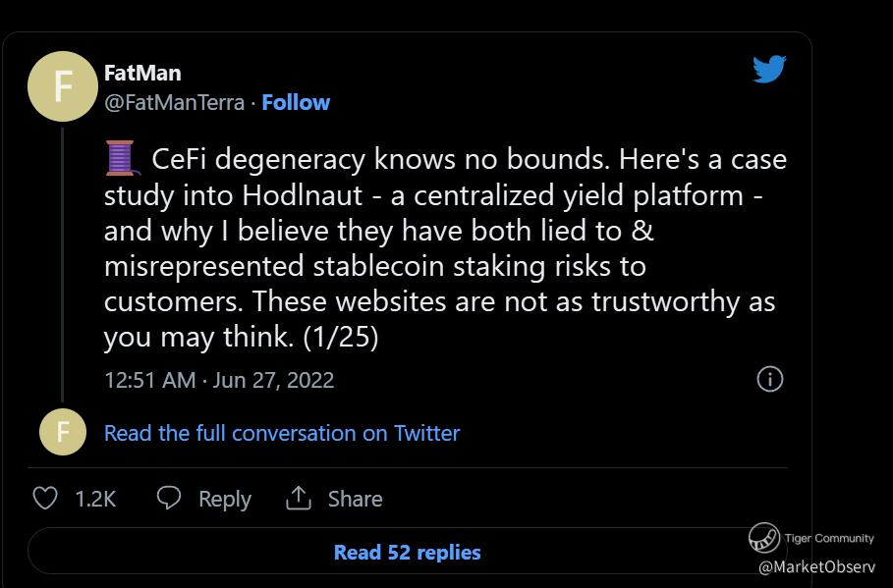Click the thread spool emoji

[120, 157]
